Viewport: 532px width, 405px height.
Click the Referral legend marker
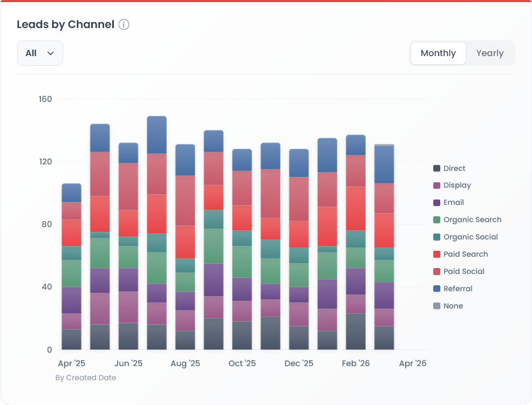click(x=435, y=289)
